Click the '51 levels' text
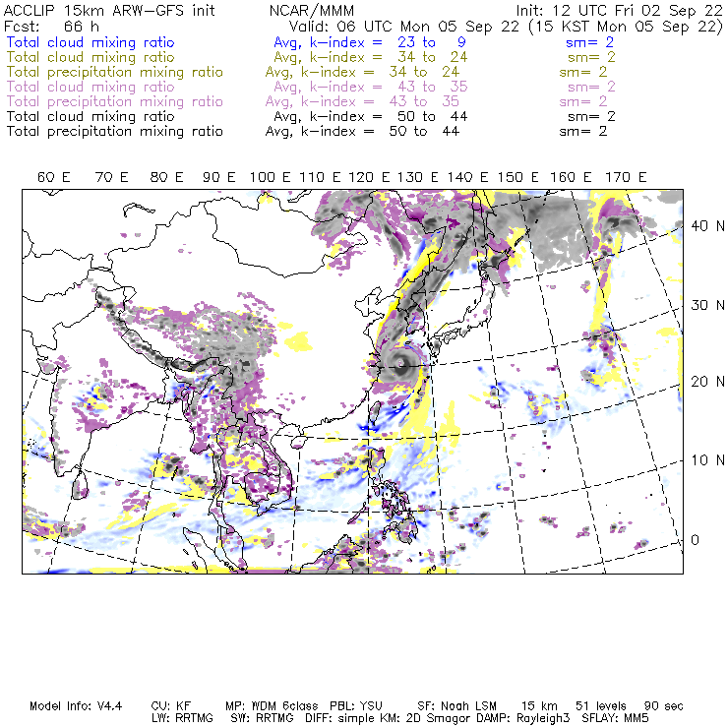The height and width of the screenshot is (728, 728). click(601, 706)
